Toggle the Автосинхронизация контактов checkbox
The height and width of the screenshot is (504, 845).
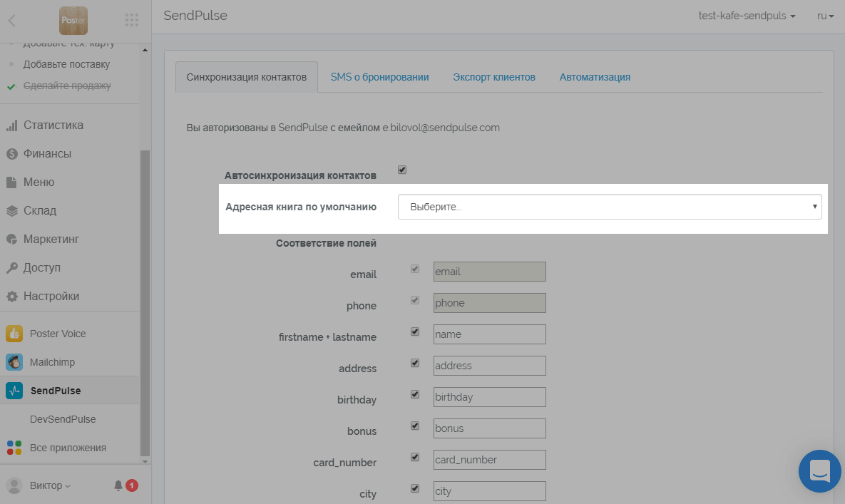tap(402, 170)
